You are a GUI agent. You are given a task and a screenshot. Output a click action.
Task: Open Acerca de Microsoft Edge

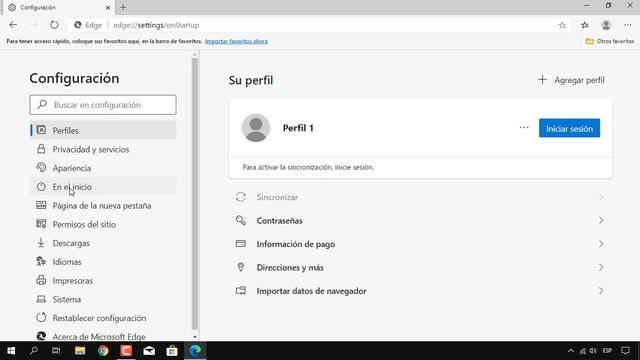click(99, 337)
